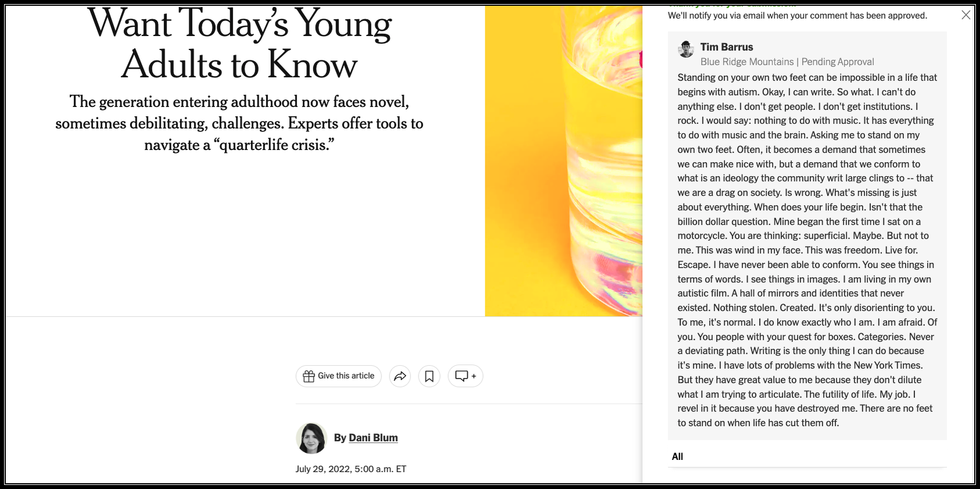This screenshot has width=980, height=489.
Task: Close the comments panel with X
Action: pyautogui.click(x=965, y=15)
